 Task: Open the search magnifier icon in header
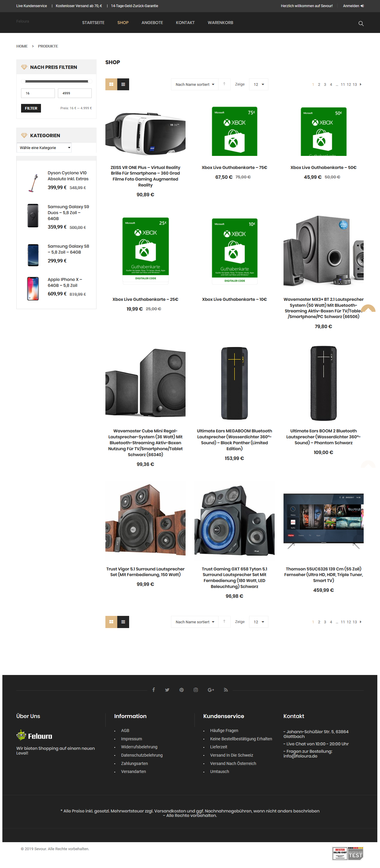(x=361, y=23)
